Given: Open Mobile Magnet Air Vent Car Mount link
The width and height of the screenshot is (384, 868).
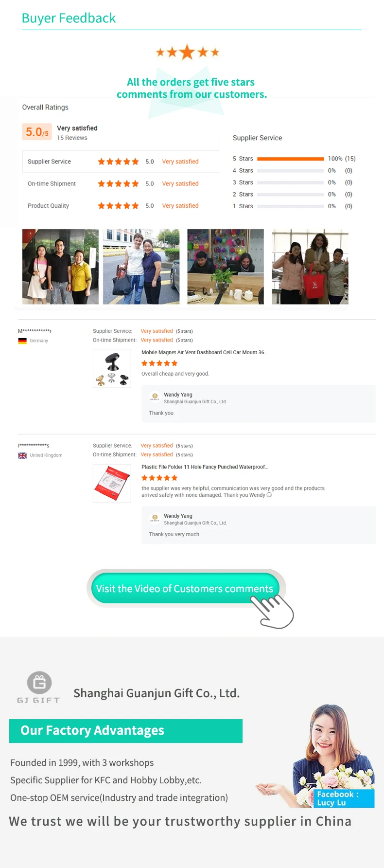Looking at the screenshot, I should click(205, 352).
